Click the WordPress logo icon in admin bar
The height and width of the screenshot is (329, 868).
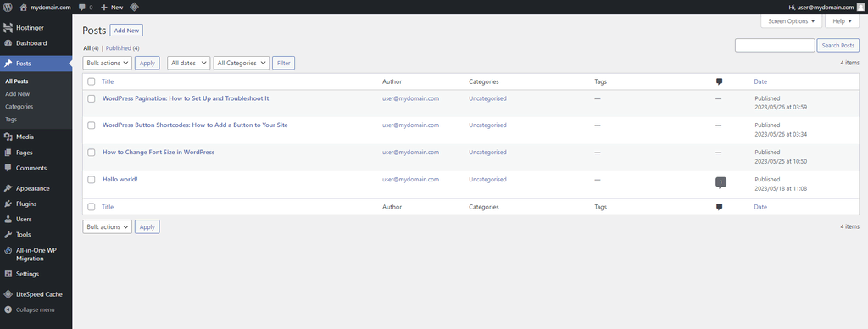[8, 7]
